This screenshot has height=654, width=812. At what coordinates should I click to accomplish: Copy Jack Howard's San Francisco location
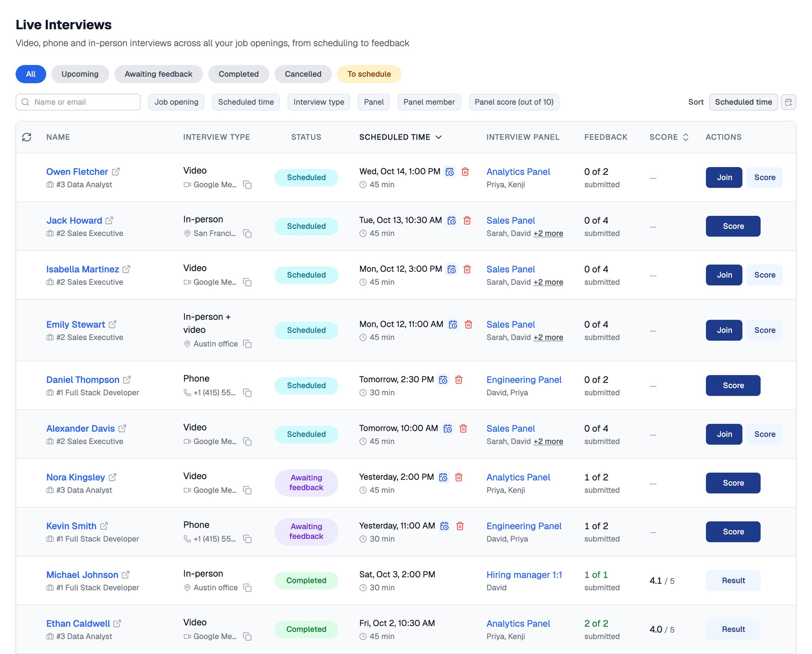247,233
